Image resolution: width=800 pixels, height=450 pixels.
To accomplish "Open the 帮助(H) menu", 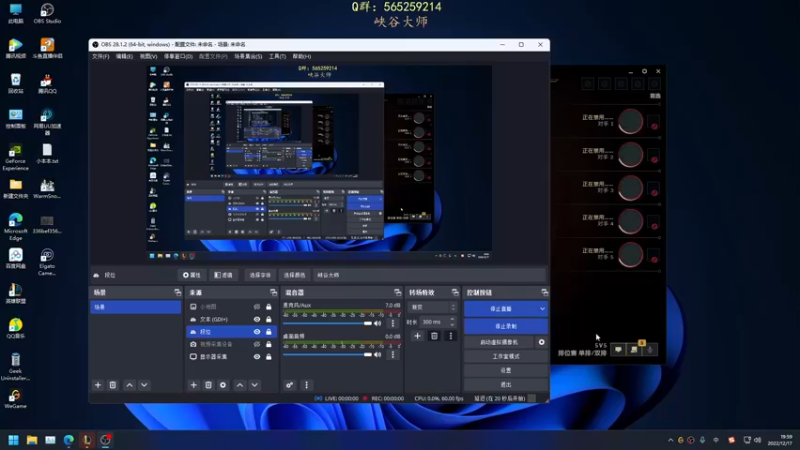I will [x=302, y=56].
